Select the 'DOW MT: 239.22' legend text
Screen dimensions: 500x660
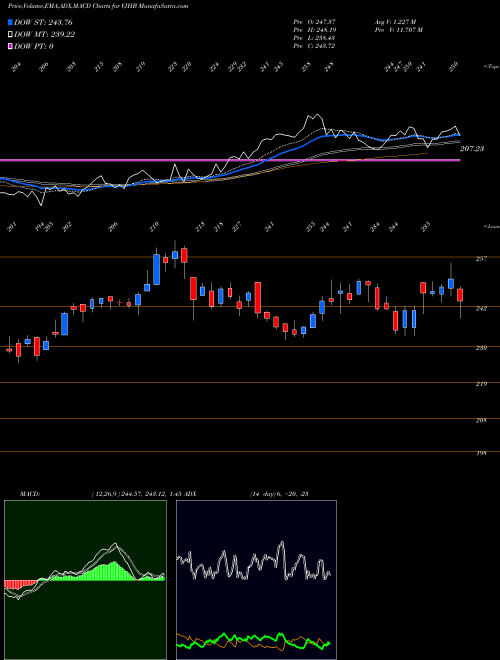[x=45, y=35]
